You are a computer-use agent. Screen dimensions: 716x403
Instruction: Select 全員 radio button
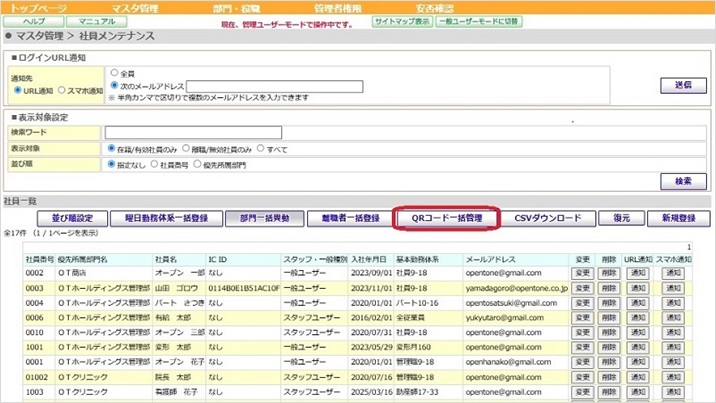coord(115,73)
